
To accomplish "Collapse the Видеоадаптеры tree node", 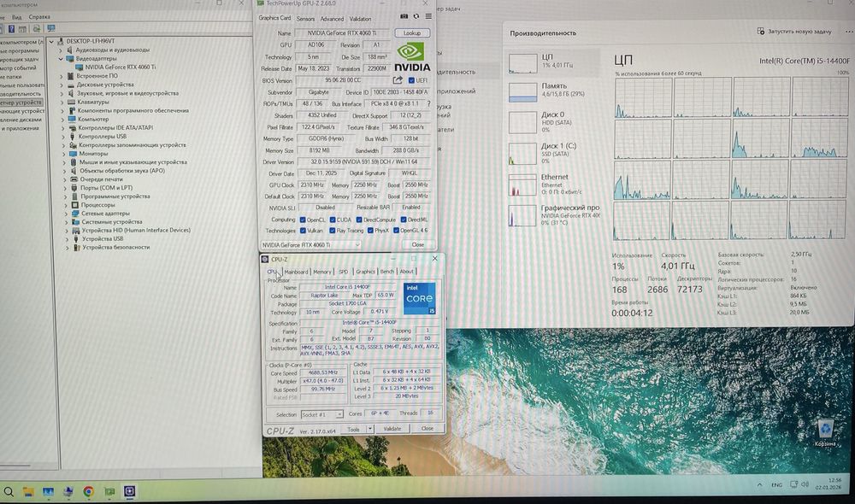I will (x=61, y=58).
